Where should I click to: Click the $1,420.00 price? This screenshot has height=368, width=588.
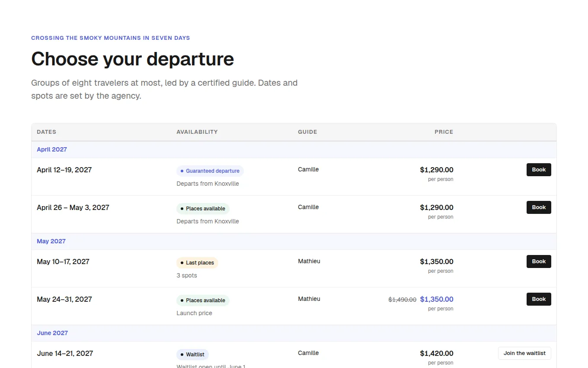point(437,353)
